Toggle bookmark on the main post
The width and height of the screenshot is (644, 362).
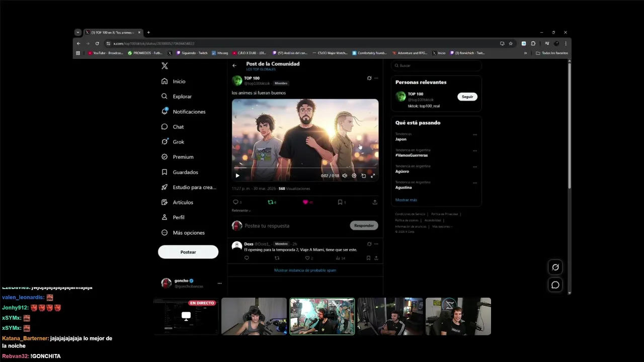pyautogui.click(x=340, y=202)
